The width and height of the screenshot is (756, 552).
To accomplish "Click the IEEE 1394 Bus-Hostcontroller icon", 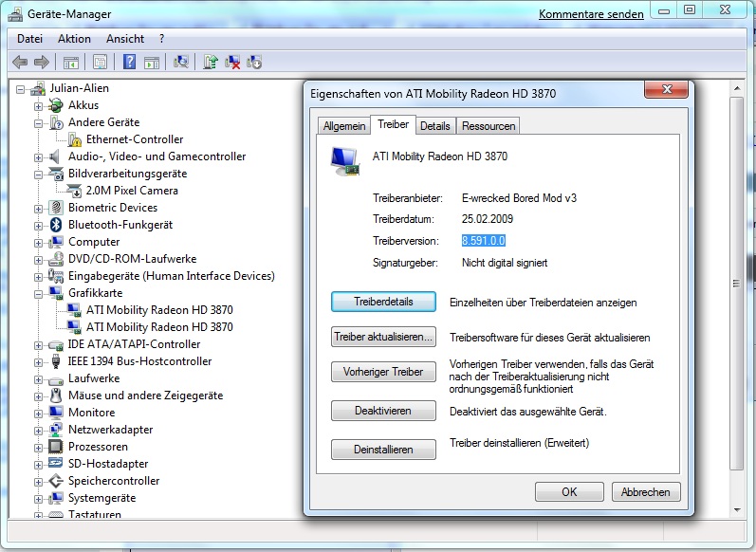I will [56, 361].
